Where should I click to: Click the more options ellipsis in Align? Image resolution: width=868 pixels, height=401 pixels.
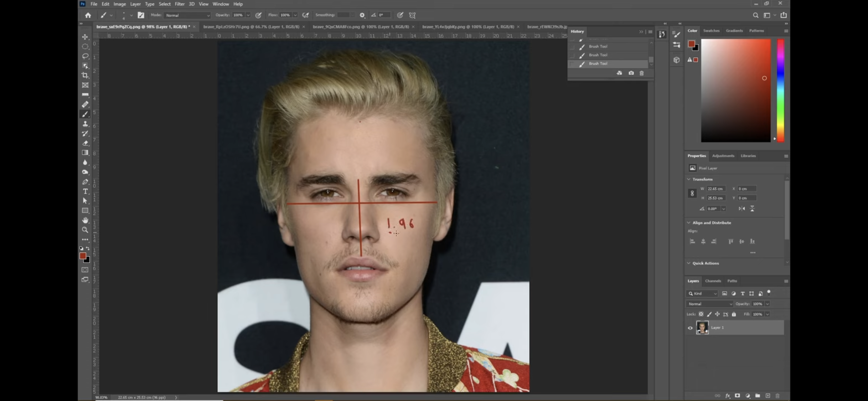pos(753,253)
